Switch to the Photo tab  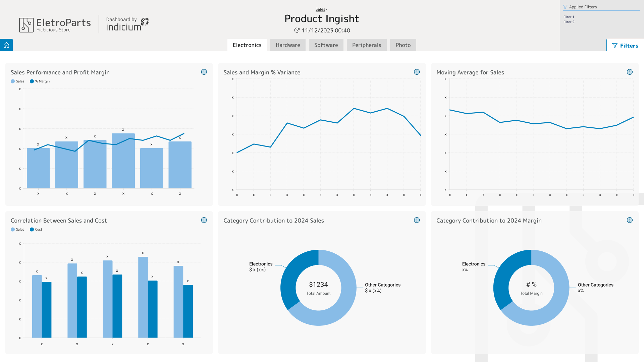point(403,45)
